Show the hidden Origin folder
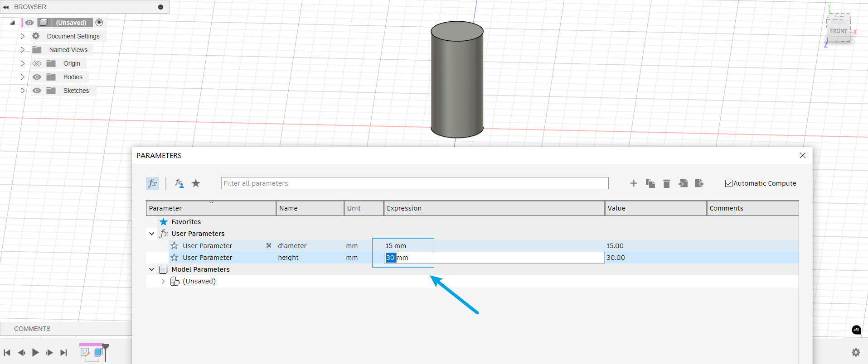Image resolution: width=868 pixels, height=364 pixels. coord(37,63)
